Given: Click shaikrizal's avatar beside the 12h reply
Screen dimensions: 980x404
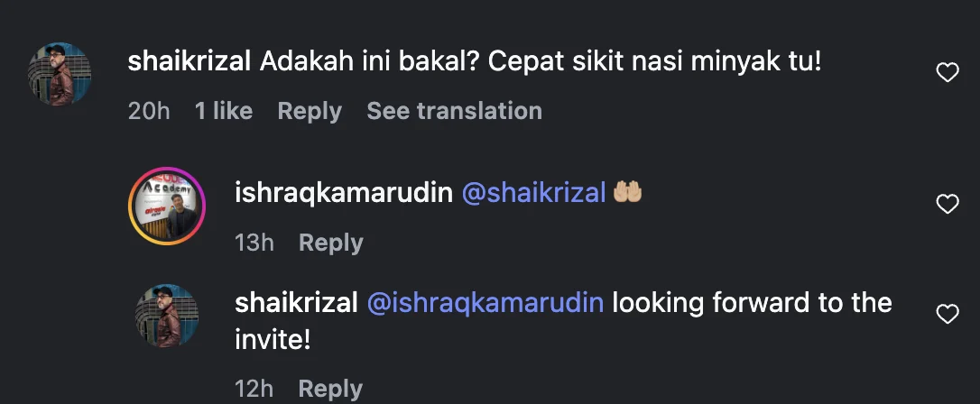Looking at the screenshot, I should tap(167, 316).
